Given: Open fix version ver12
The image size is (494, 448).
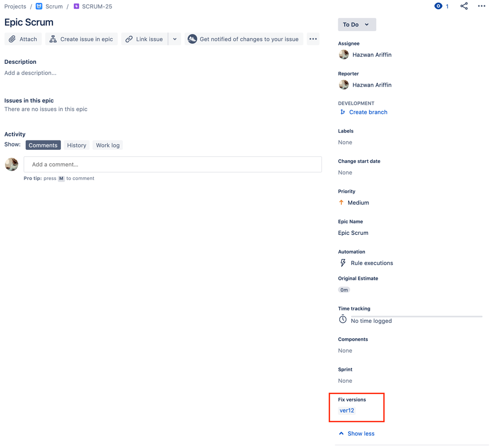Looking at the screenshot, I should coord(347,410).
